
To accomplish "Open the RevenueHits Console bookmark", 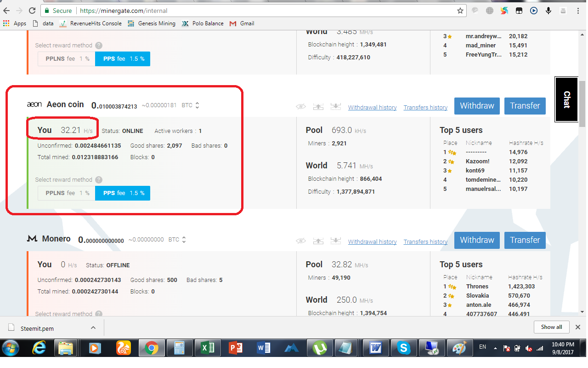I will click(91, 23).
